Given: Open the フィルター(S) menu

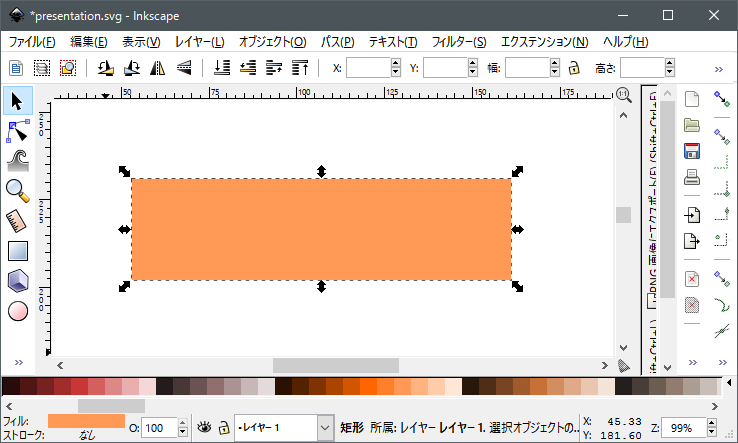Looking at the screenshot, I should point(459,42).
